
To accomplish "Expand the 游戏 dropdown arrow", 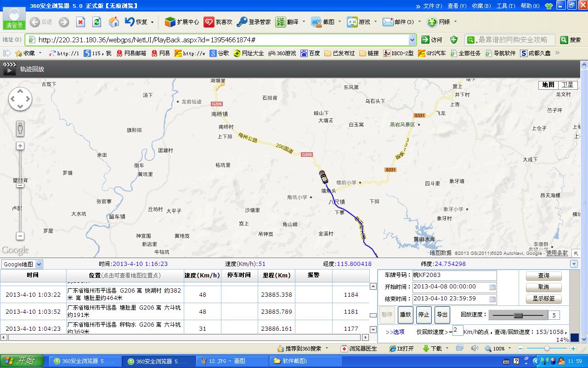I will click(x=375, y=22).
